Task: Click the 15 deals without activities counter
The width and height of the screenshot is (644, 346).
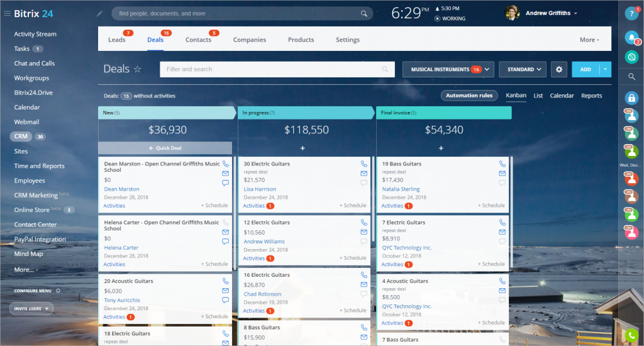Action: pyautogui.click(x=126, y=96)
